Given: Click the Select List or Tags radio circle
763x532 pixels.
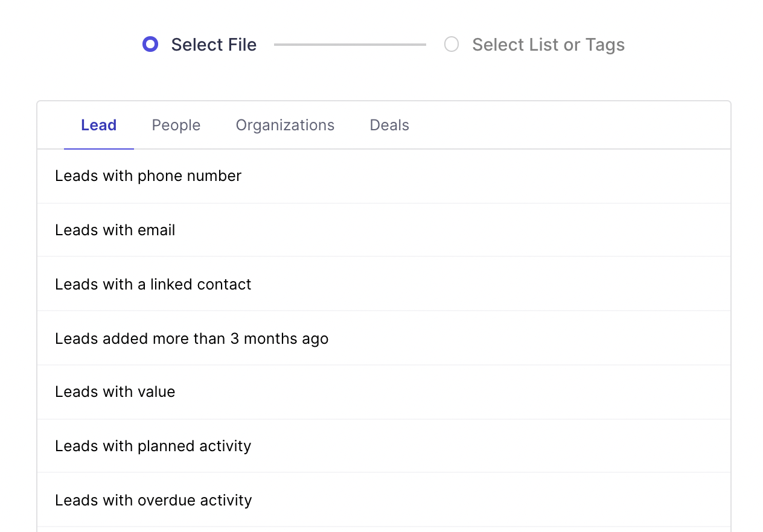Looking at the screenshot, I should tap(452, 44).
